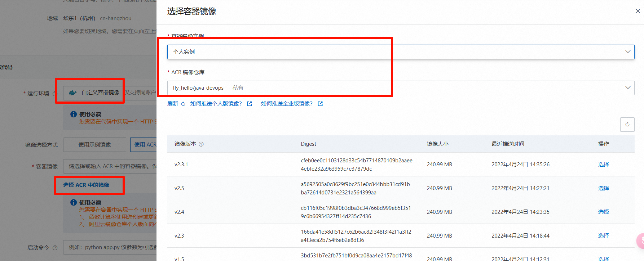This screenshot has width=644, height=261.
Task: Select image version v2.3.1 via 选择
Action: pyautogui.click(x=603, y=165)
